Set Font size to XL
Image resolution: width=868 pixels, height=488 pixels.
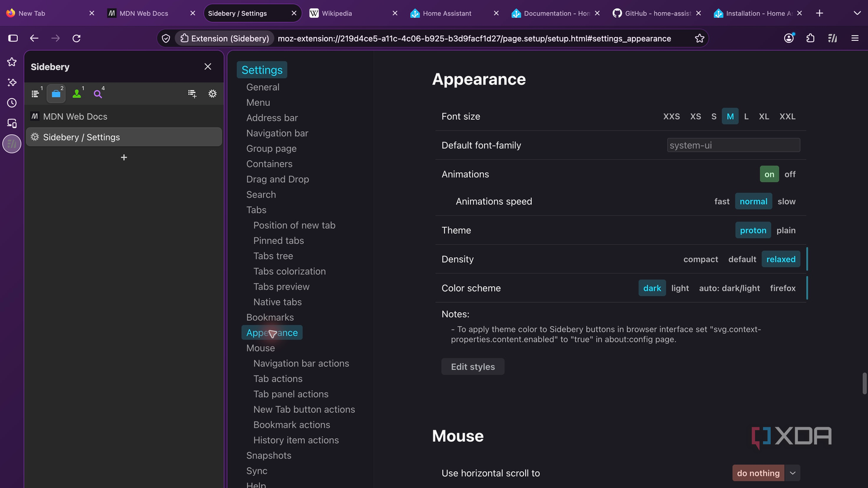tap(764, 116)
